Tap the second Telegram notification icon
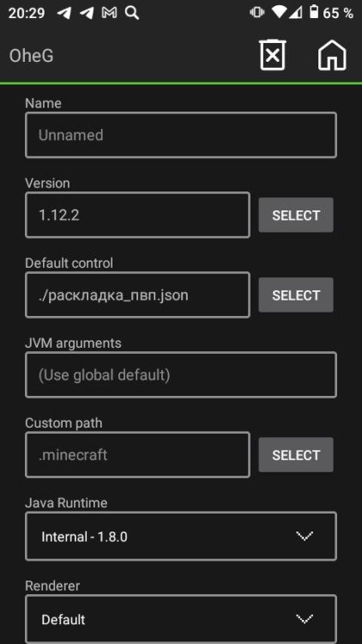The height and width of the screenshot is (644, 362). tap(87, 13)
